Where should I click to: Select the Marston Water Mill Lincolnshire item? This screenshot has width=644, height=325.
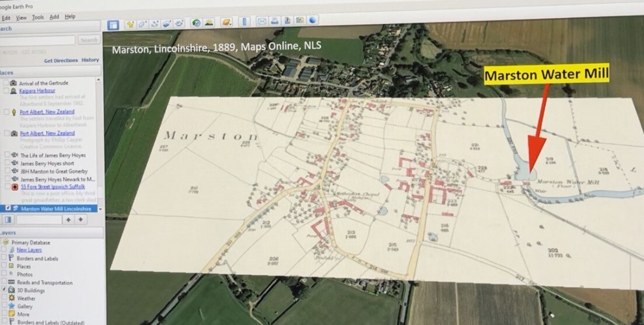coord(56,209)
